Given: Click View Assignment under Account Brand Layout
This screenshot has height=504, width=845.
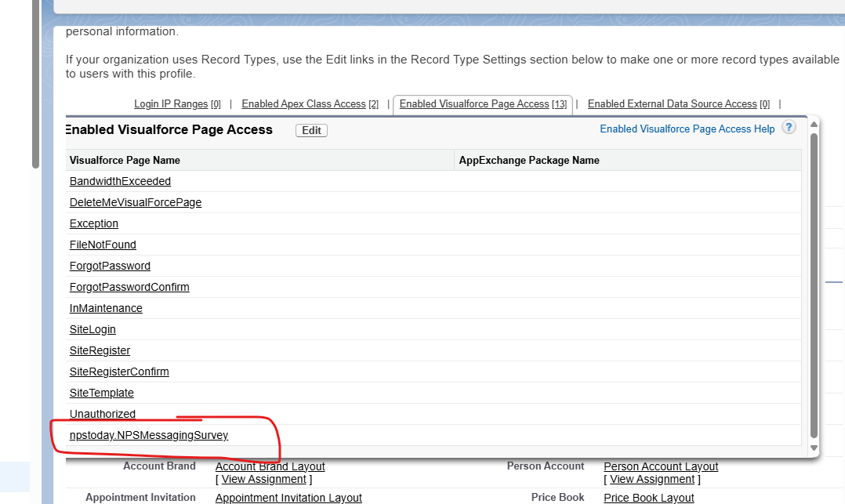Looking at the screenshot, I should click(263, 479).
